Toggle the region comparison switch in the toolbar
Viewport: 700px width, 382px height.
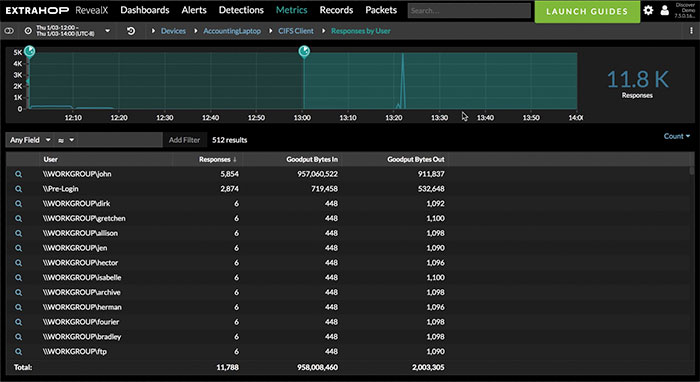[x=9, y=31]
